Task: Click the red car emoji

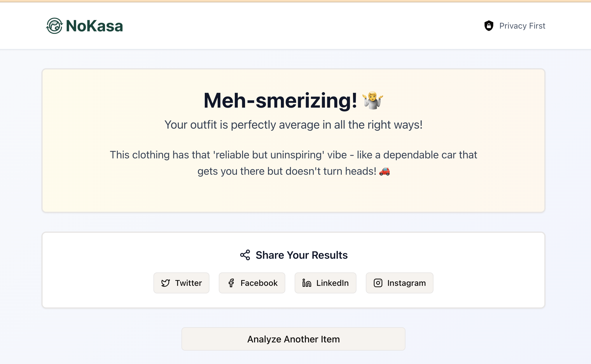Action: point(384,171)
